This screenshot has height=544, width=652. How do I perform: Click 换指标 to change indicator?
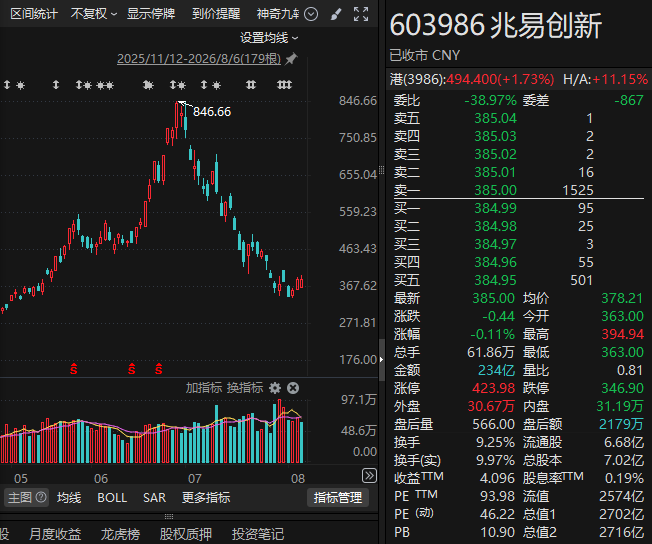[245, 388]
